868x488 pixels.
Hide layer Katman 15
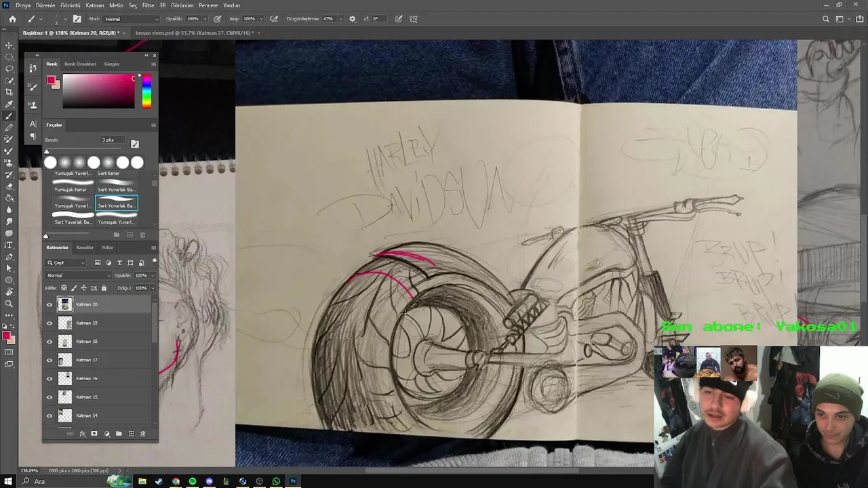[x=49, y=397]
